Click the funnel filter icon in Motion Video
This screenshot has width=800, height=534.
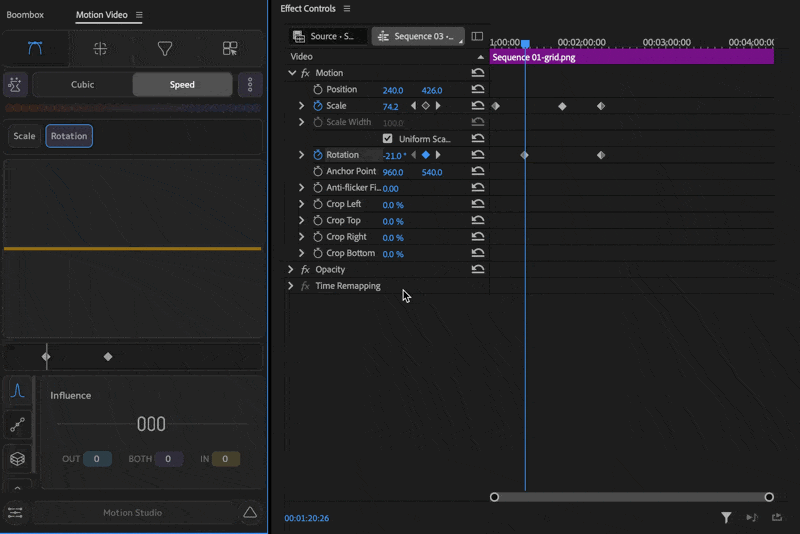pos(165,48)
